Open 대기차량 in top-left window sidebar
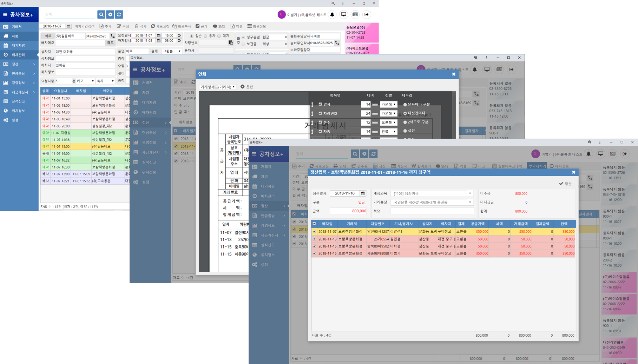The width and height of the screenshot is (638, 364). click(19, 45)
